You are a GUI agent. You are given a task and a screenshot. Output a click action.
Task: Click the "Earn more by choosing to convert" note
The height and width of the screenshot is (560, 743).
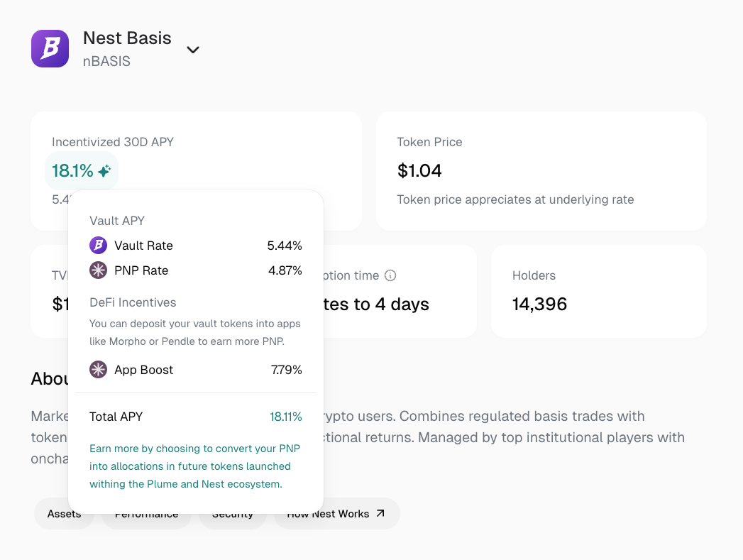click(194, 466)
